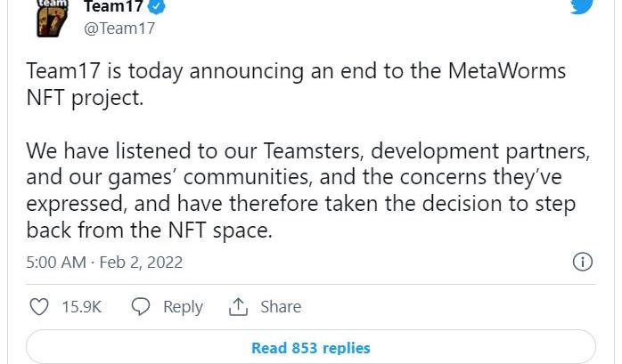Open the @Team17 handle link
The image size is (622, 364).
(119, 28)
